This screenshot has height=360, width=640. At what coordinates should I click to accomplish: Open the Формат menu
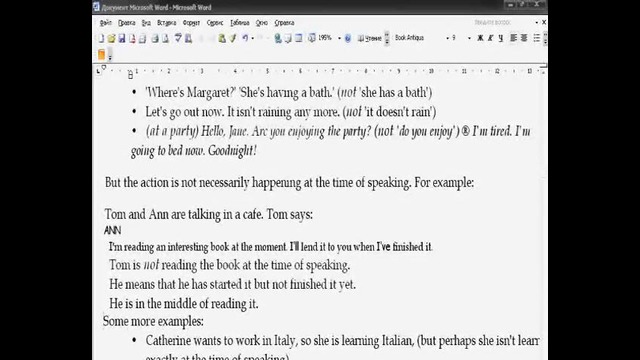point(191,23)
